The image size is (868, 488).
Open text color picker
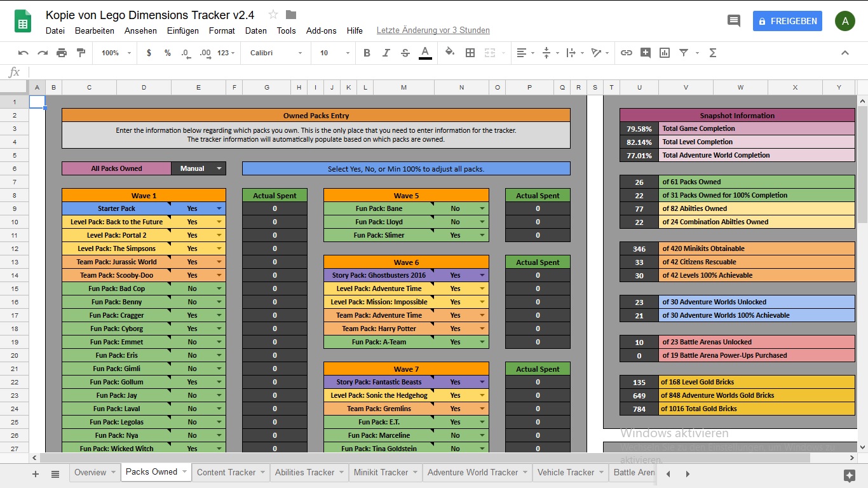pyautogui.click(x=425, y=53)
